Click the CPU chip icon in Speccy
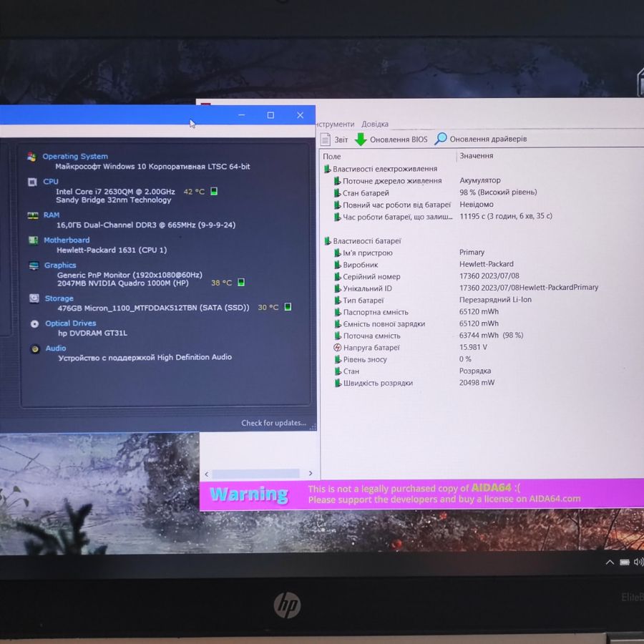Image resolution: width=644 pixels, height=644 pixels. 32,182
